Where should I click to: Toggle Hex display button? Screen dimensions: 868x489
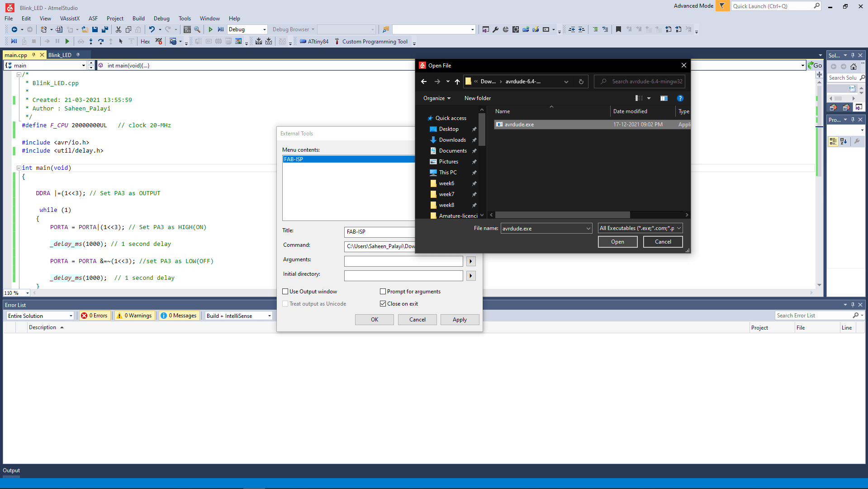(145, 42)
